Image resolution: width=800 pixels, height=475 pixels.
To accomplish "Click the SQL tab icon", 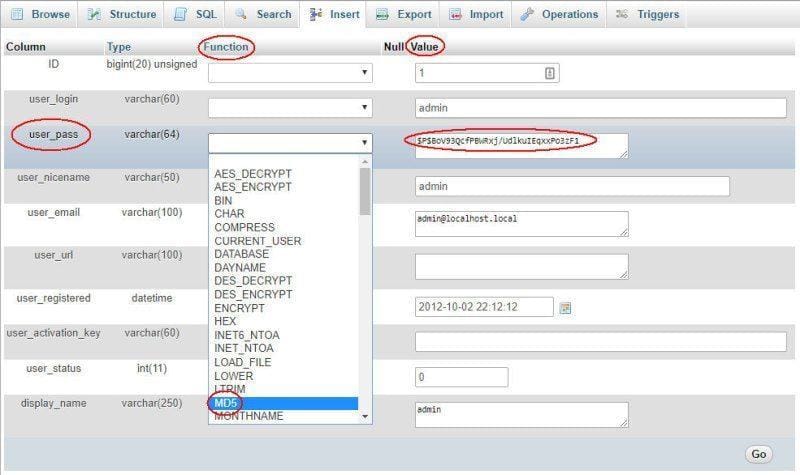I will coord(180,14).
